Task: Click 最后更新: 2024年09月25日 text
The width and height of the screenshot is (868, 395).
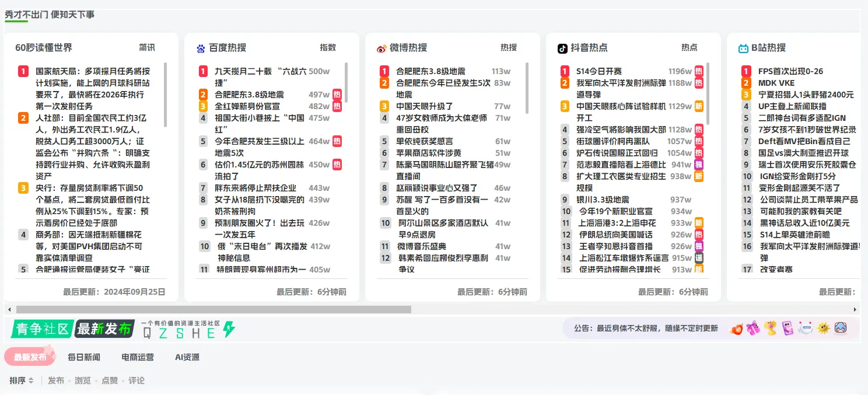Action: [x=114, y=292]
